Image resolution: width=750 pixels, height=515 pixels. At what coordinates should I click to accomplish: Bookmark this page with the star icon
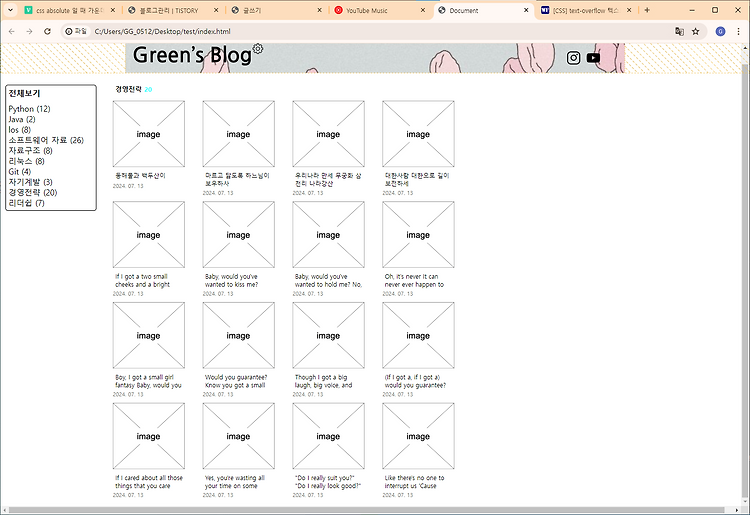click(695, 31)
